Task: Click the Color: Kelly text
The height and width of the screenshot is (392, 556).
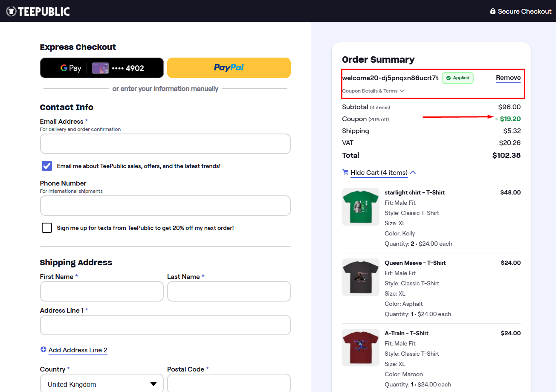Action: click(400, 234)
